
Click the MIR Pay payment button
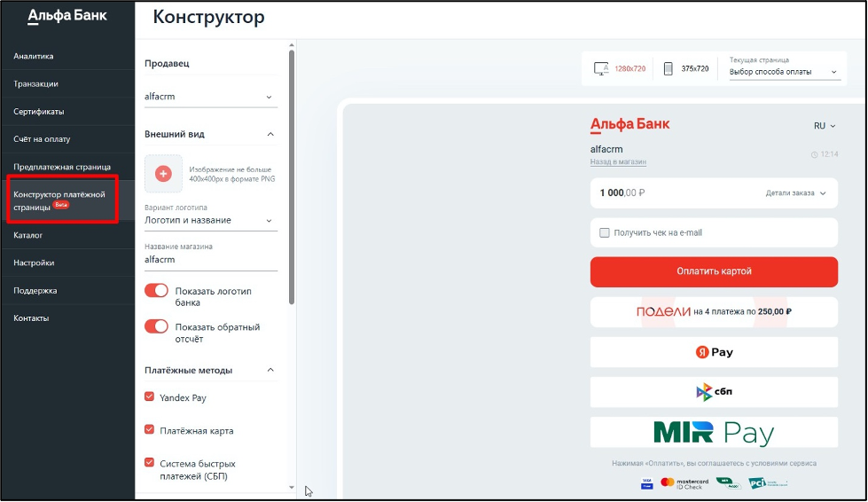point(714,432)
